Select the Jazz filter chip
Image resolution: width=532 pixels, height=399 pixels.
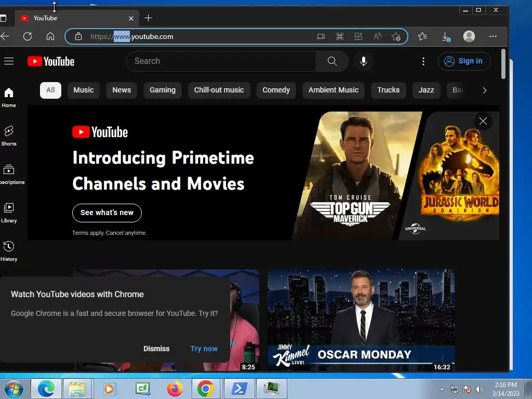(x=426, y=90)
